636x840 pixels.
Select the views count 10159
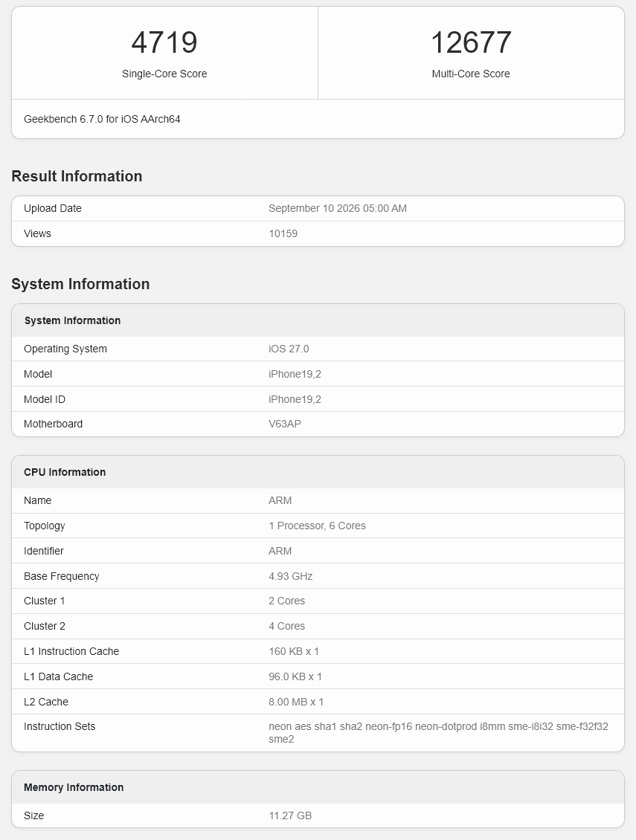coord(283,233)
